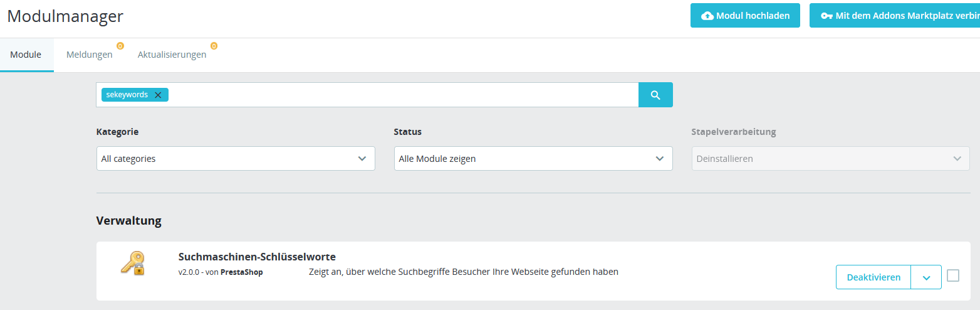Click the key icon for Addons Marktplatz
The width and height of the screenshot is (980, 310).
click(826, 16)
